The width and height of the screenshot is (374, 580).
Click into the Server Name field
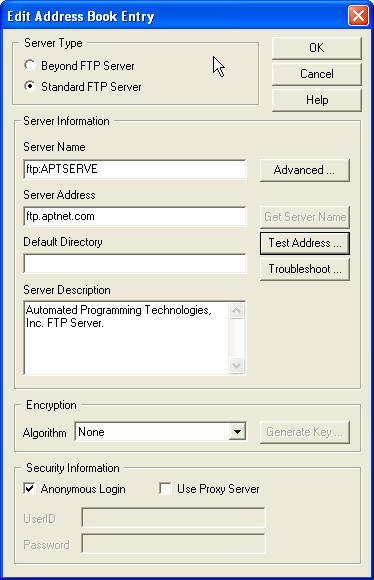(135, 169)
